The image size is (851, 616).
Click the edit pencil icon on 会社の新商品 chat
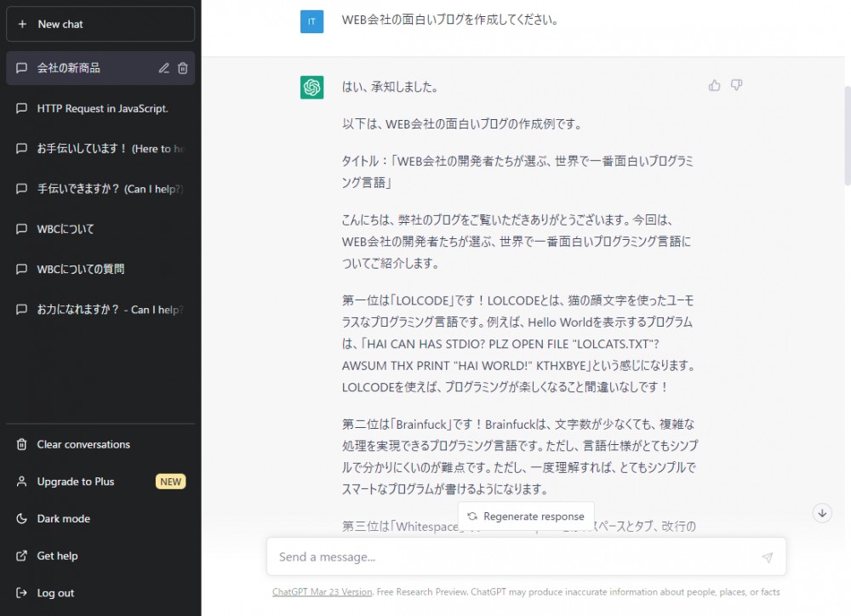click(x=164, y=68)
